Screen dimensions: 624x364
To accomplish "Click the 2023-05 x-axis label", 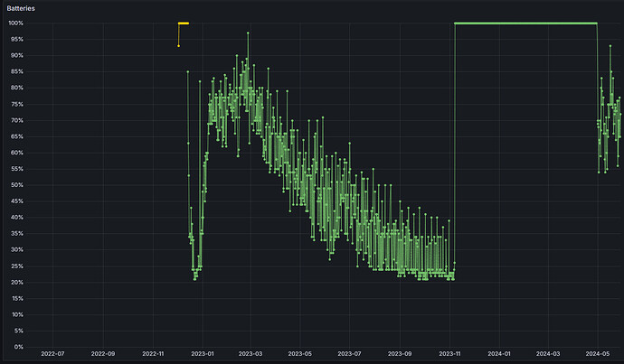I will point(299,354).
